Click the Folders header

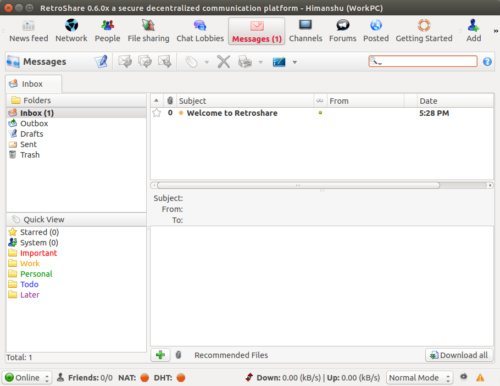(x=76, y=100)
